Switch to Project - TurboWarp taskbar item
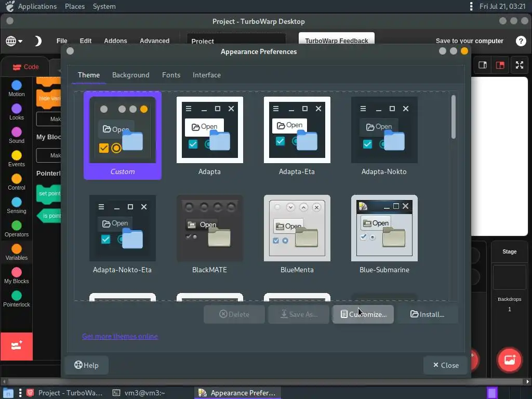Viewport: 532px width, 399px height. 64,393
